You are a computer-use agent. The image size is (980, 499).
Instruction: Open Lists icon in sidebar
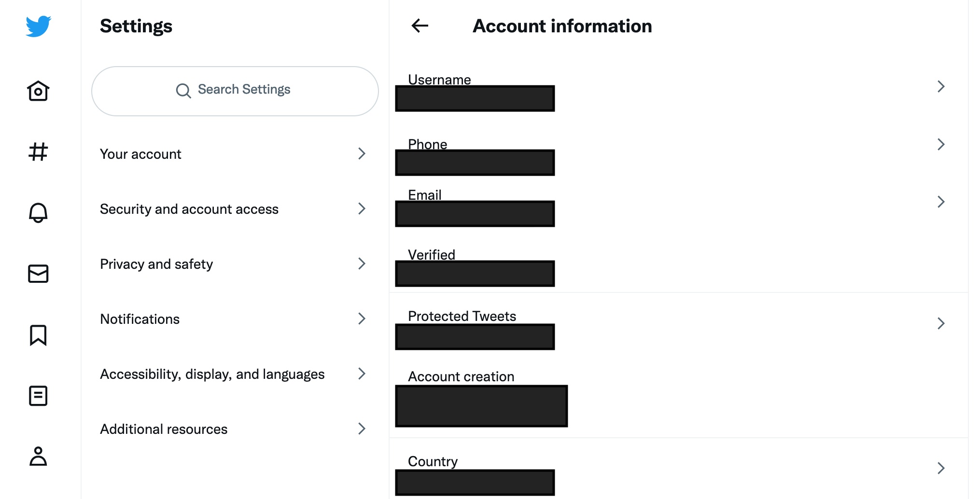38,396
